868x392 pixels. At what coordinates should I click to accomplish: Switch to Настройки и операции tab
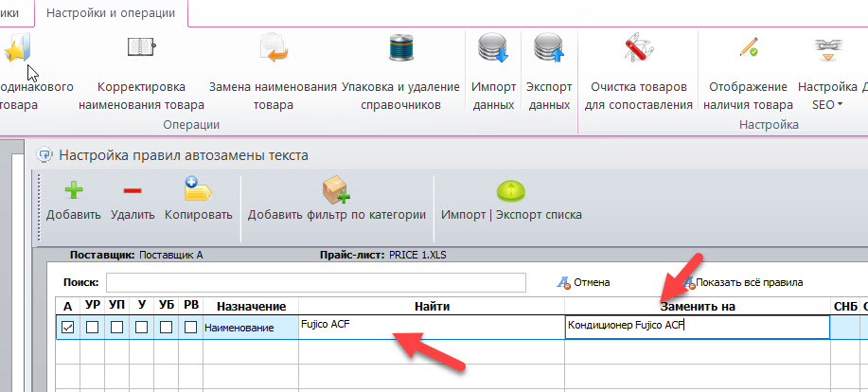tap(111, 12)
